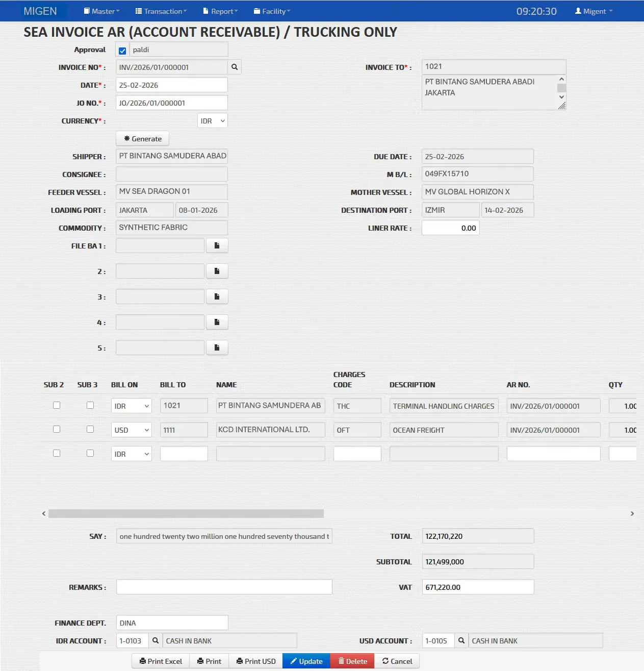
Task: Check SUB 3 for the THC row
Action: pyautogui.click(x=90, y=405)
